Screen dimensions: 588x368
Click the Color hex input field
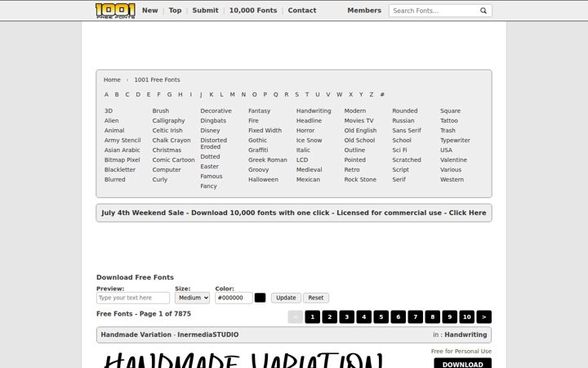(x=234, y=298)
